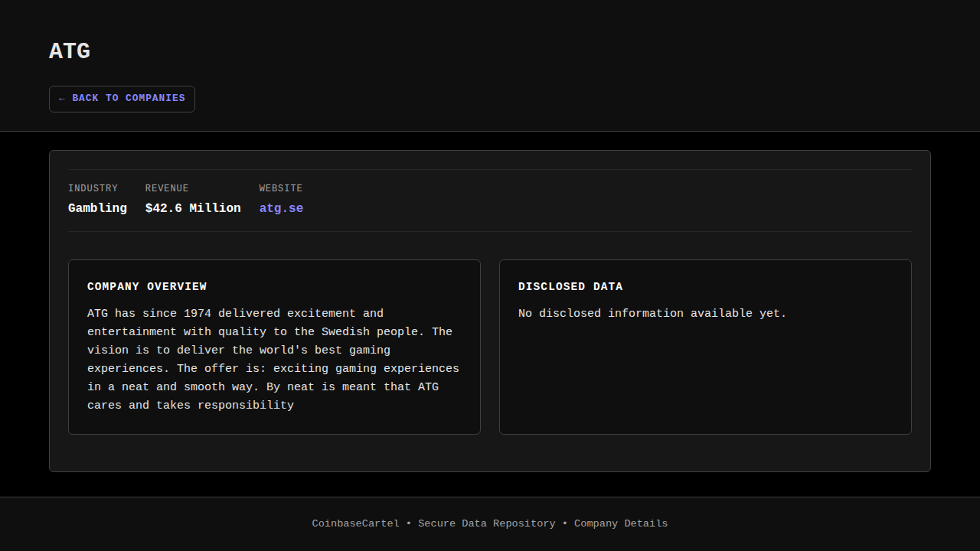Viewport: 980px width, 551px height.
Task: Click the Back to Companies button
Action: click(122, 99)
